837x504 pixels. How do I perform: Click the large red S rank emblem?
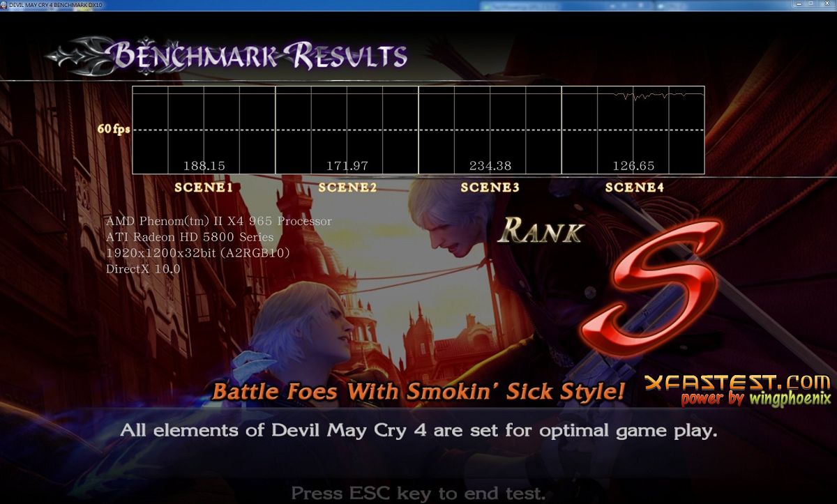tap(649, 286)
